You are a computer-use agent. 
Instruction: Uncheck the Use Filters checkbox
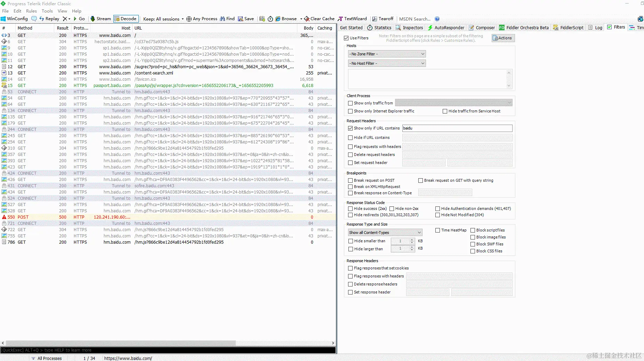click(x=346, y=38)
